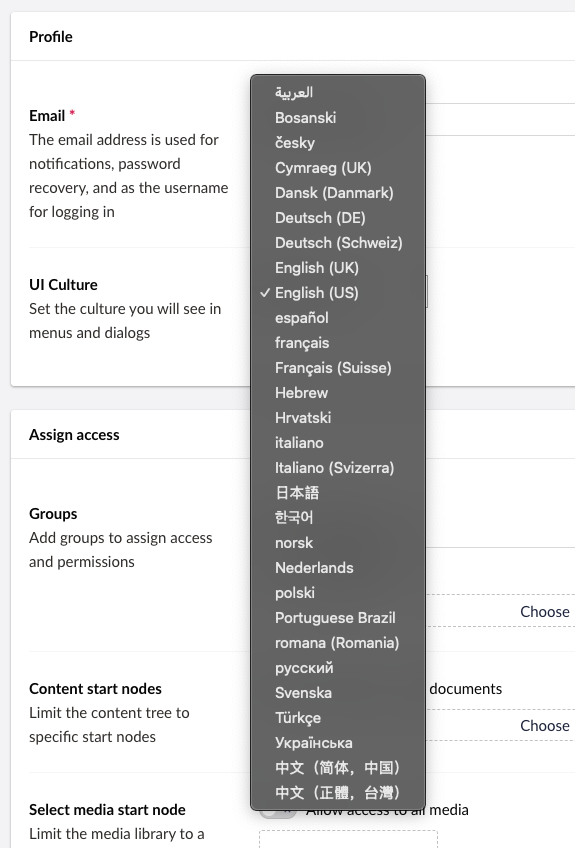This screenshot has height=848, width=575.
Task: Choose Portuguese Brazil option
Action: [x=338, y=618]
